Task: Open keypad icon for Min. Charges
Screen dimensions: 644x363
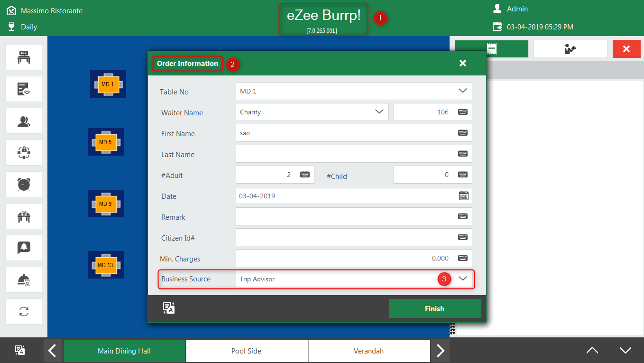Action: pyautogui.click(x=463, y=258)
